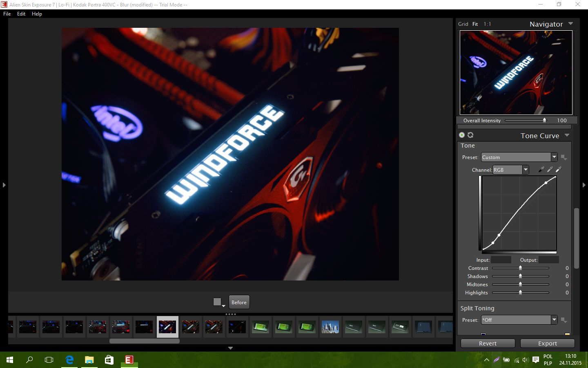This screenshot has width=588, height=368.
Task: Switch Navigator to Grid view
Action: click(x=463, y=24)
